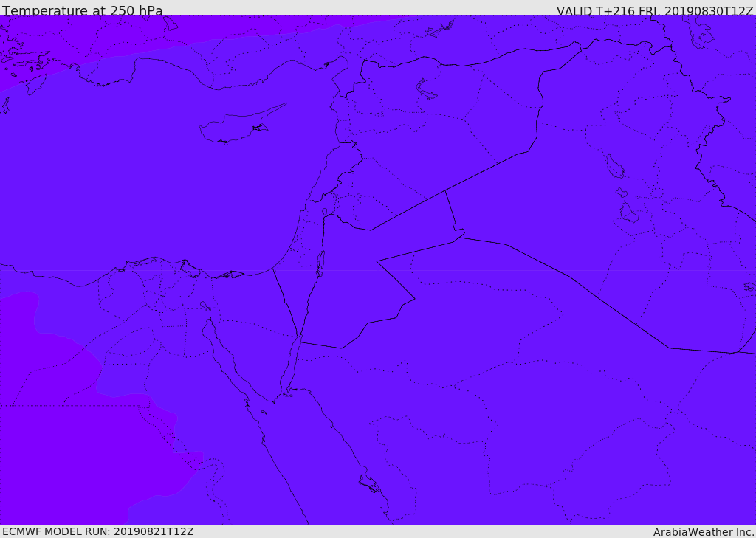This screenshot has height=538, width=756.
Task: Click the 'Temperature at 250 hPa' title text
Action: 83,10
